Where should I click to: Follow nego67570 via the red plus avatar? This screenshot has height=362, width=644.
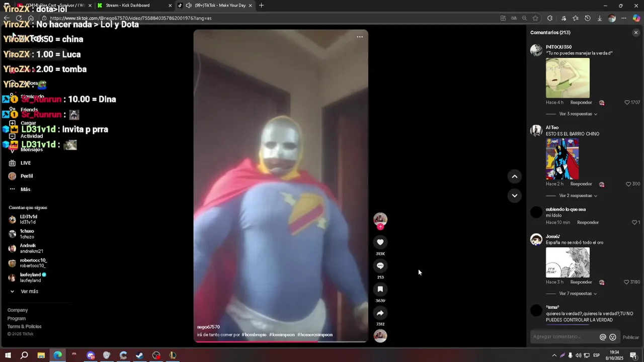380,227
